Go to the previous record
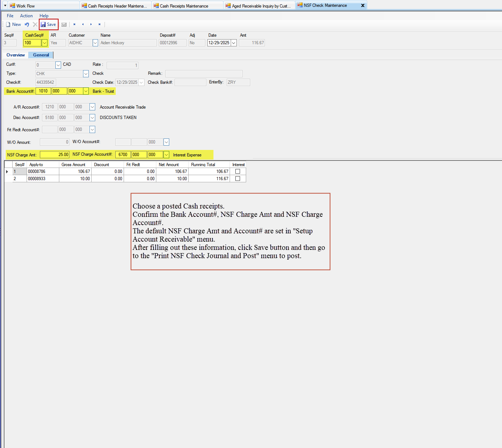 tap(83, 24)
